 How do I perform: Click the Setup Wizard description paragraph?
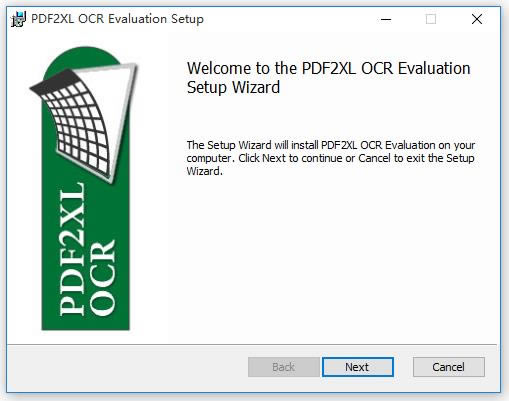tap(331, 158)
